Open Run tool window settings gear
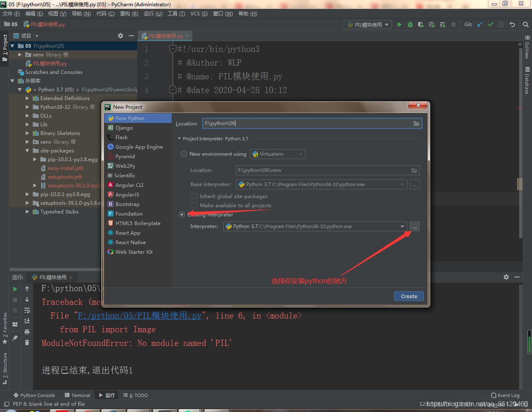 pyautogui.click(x=506, y=277)
